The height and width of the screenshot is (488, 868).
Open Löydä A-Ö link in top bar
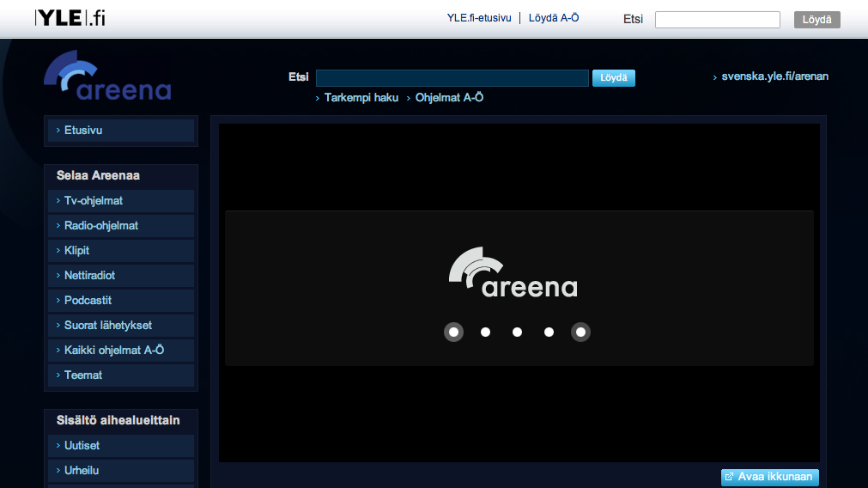pos(554,18)
